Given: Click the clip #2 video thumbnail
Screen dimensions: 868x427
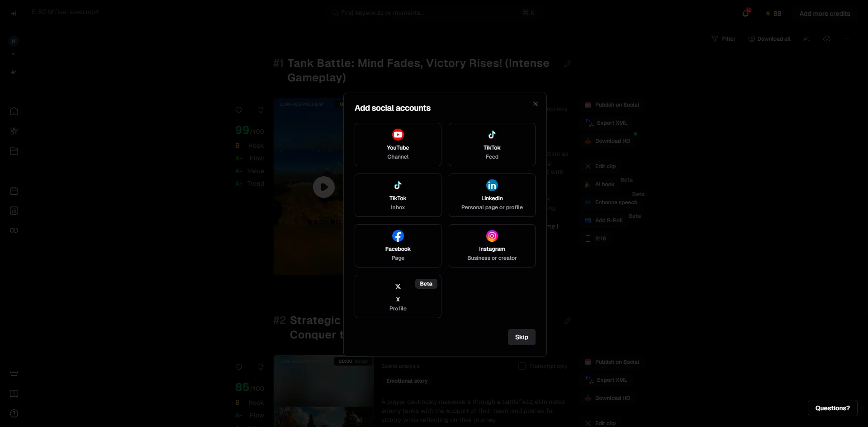Looking at the screenshot, I should (324, 391).
